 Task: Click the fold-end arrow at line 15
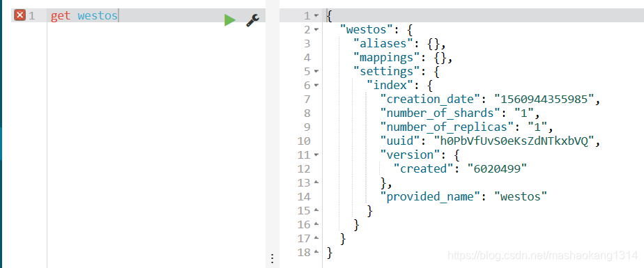click(316, 210)
